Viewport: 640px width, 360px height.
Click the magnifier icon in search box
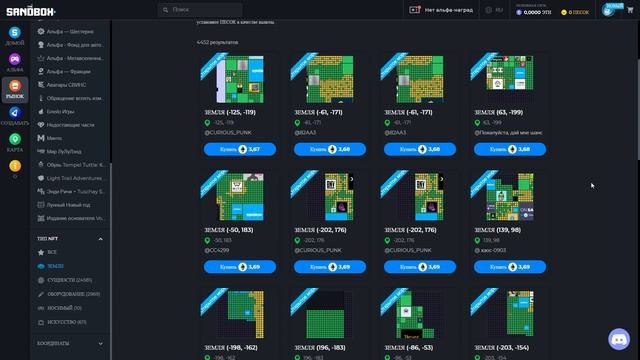click(165, 10)
